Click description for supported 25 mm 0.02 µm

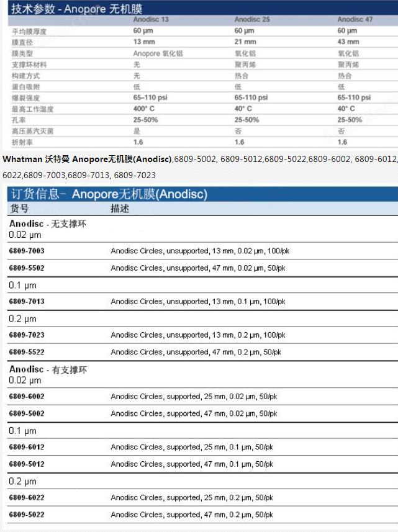[194, 397]
